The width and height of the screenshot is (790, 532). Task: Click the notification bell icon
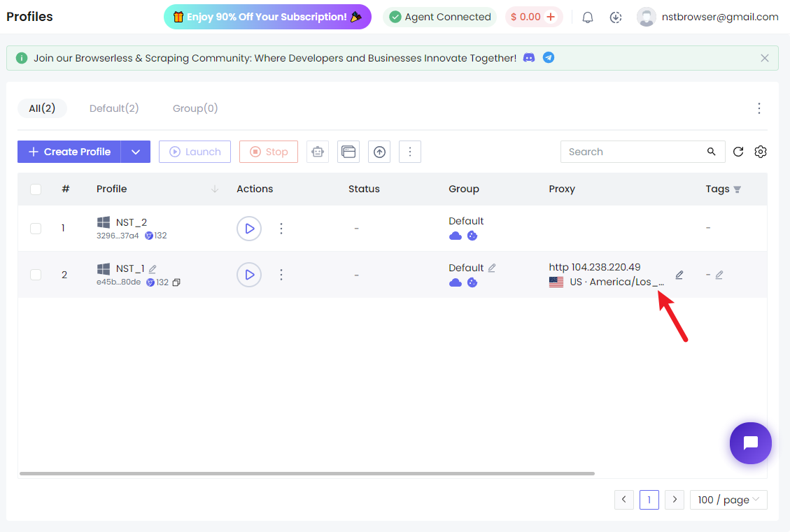[x=587, y=17]
